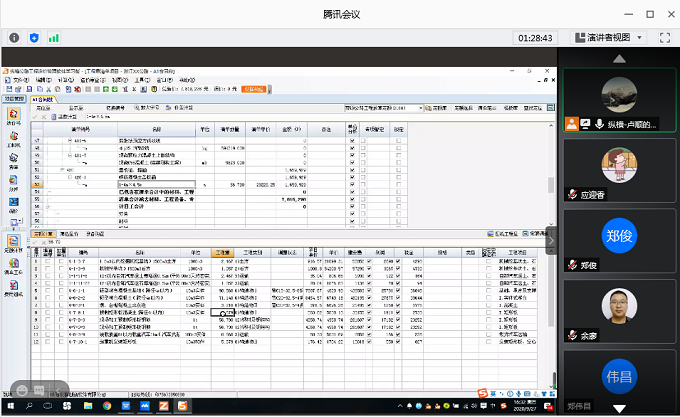Viewport: 680px width, 417px height.
Task: Switch to the A1合同段 tab
Action: [x=43, y=100]
